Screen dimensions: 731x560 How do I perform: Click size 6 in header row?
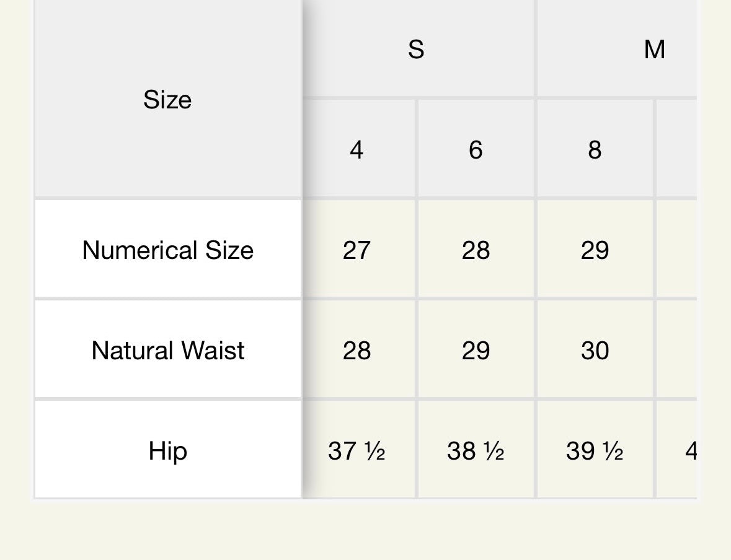click(476, 149)
